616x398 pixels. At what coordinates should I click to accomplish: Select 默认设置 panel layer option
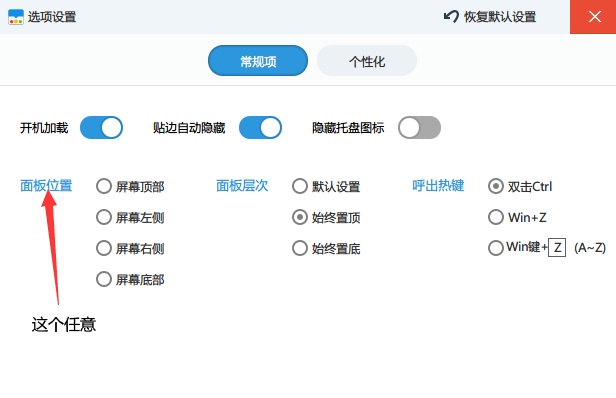tap(300, 186)
